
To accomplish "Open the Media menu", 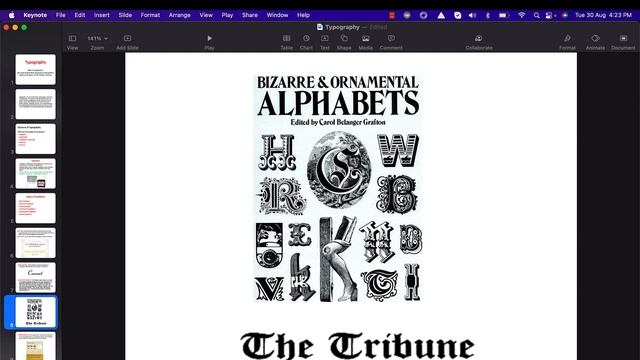I will (365, 42).
